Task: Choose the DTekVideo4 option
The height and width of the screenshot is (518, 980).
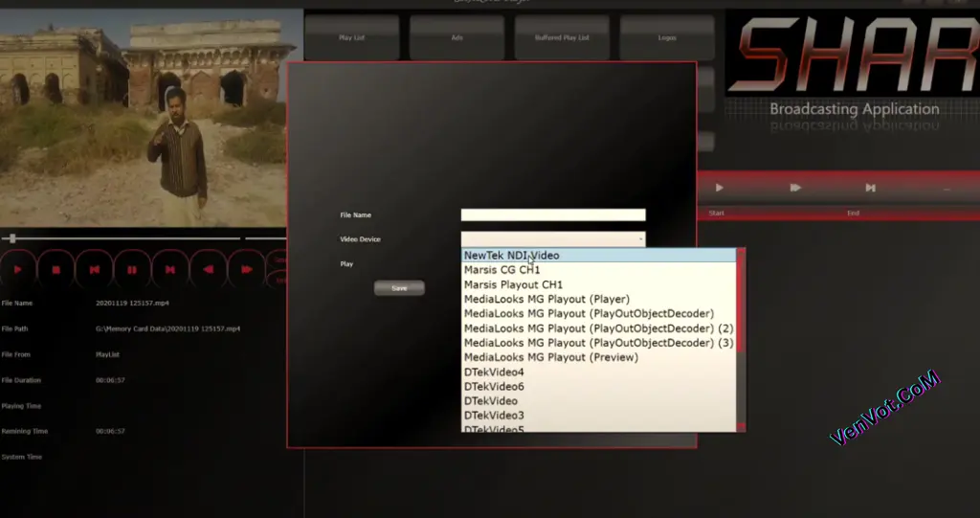Action: [599, 372]
